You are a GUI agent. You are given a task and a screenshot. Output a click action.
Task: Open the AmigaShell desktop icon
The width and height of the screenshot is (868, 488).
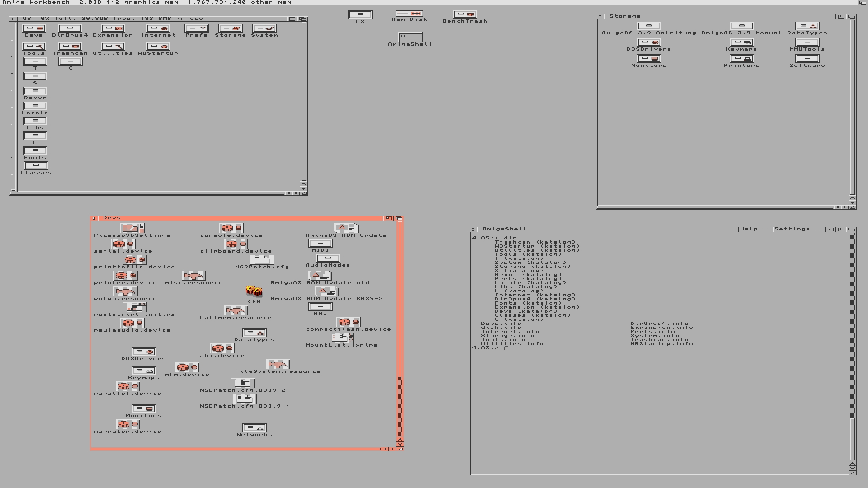point(410,37)
